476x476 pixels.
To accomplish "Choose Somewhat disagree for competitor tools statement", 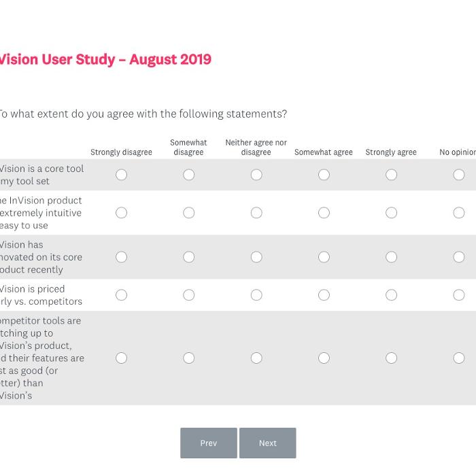I will point(188,358).
